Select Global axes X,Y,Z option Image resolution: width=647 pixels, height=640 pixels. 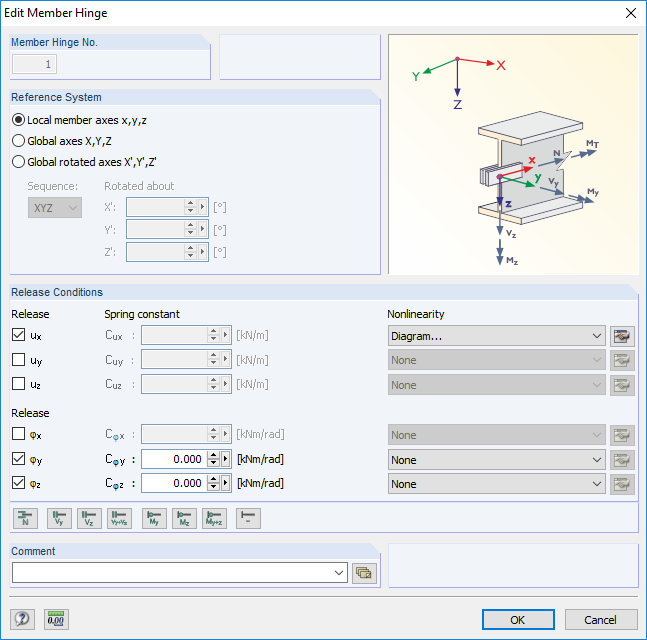point(62,141)
